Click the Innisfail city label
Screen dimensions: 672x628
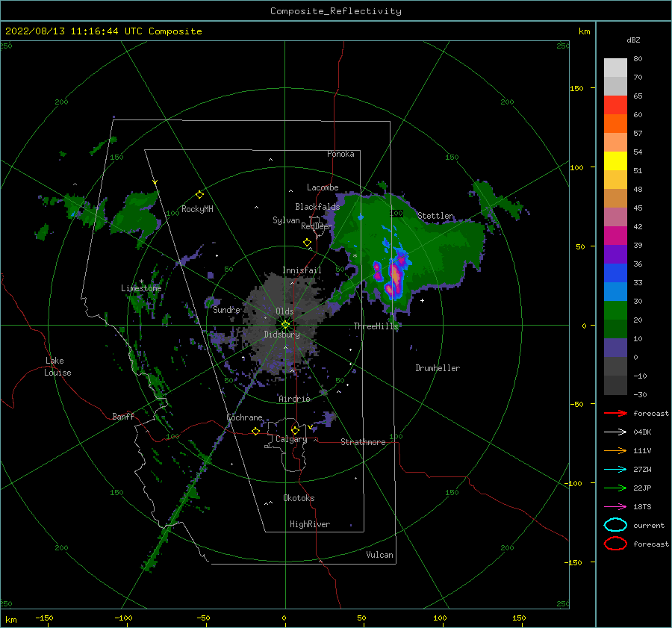(x=302, y=270)
